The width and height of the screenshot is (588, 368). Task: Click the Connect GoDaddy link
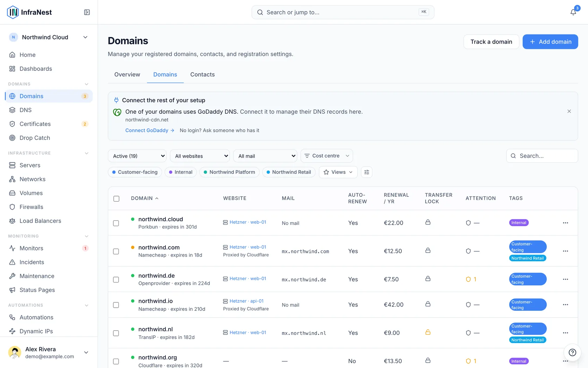(x=150, y=130)
